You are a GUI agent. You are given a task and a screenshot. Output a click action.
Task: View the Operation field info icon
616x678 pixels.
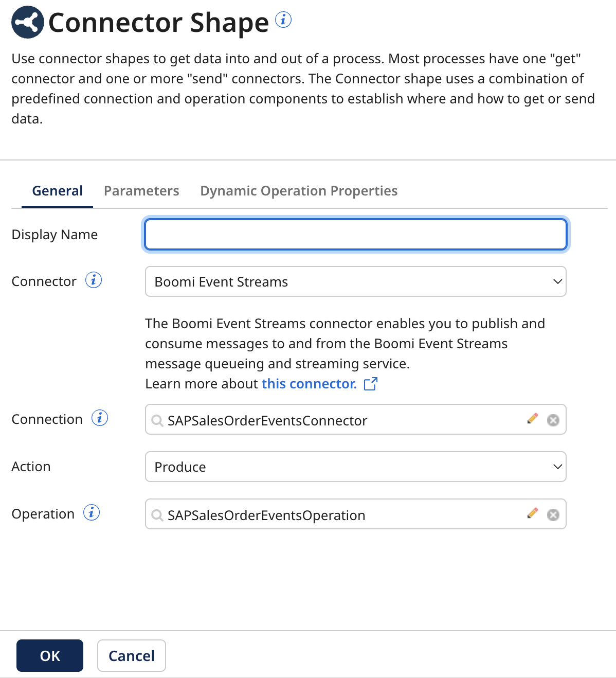tap(91, 512)
